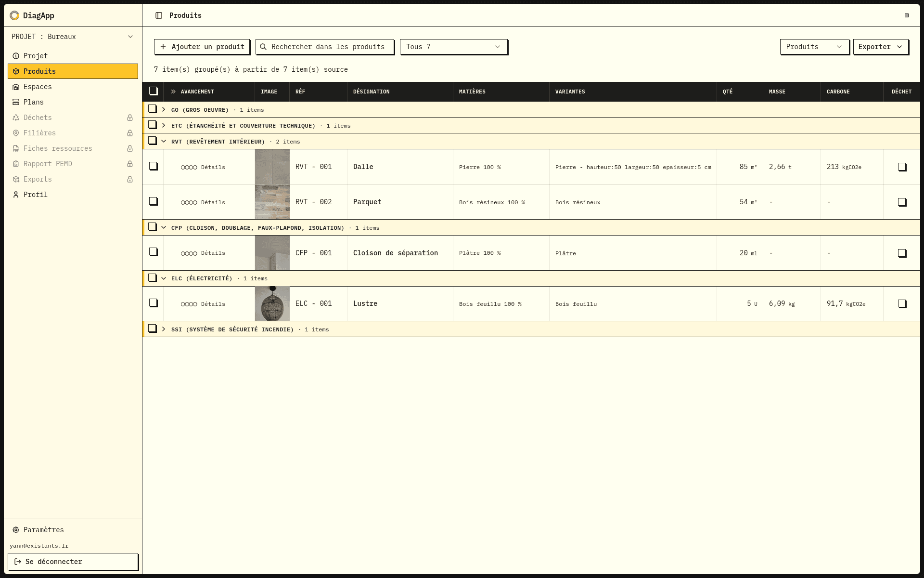Screen dimensions: 924x578
Task: Open the Lustre lamp thumbnail
Action: [x=272, y=304]
